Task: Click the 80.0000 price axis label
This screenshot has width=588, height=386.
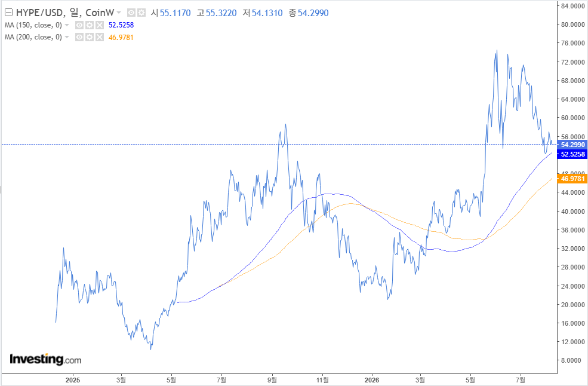Action: [x=572, y=24]
